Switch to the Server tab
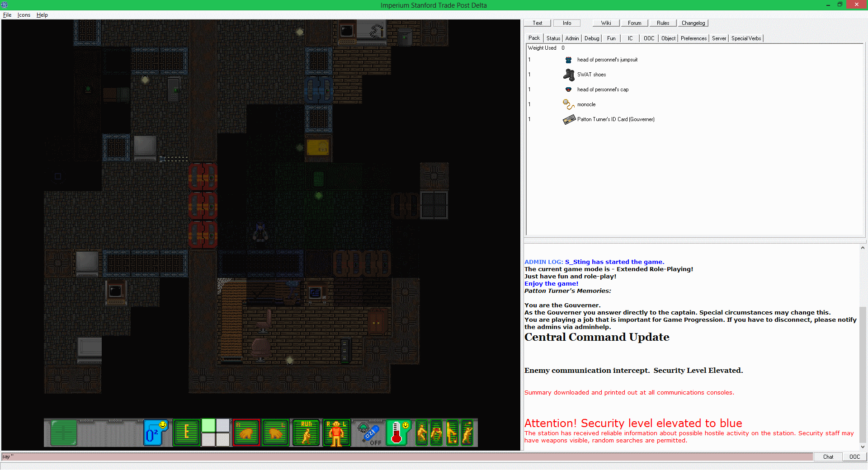Image resolution: width=868 pixels, height=470 pixels. pos(719,38)
